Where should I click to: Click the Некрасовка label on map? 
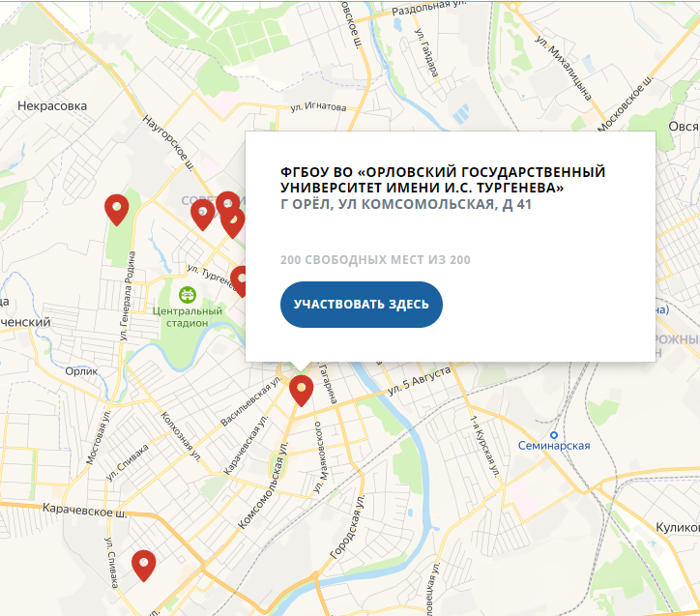coord(52,106)
